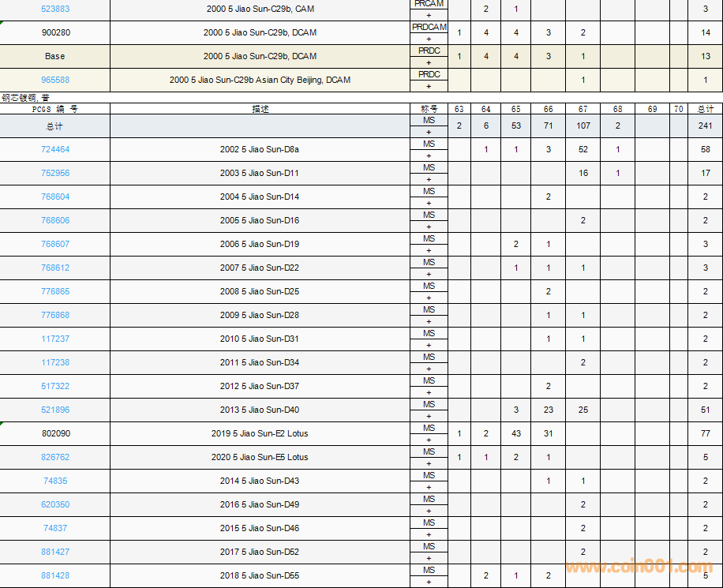
Task: Open PCGS link 724464 for 2002 coin
Action: point(55,149)
